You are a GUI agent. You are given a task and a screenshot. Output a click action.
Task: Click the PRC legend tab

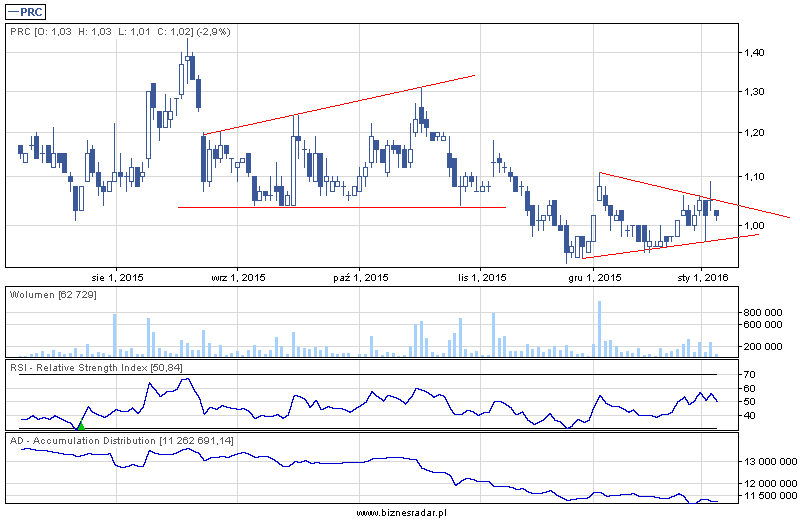(x=27, y=12)
